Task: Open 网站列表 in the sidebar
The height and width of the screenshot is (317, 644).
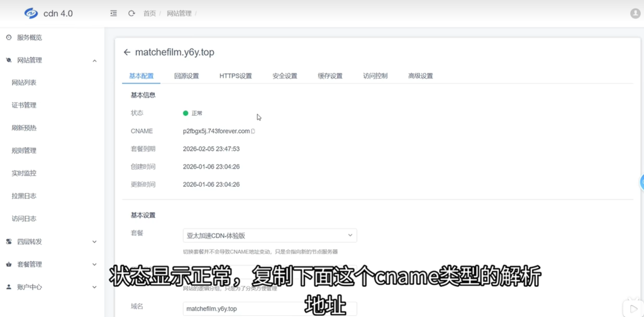Action: tap(25, 83)
